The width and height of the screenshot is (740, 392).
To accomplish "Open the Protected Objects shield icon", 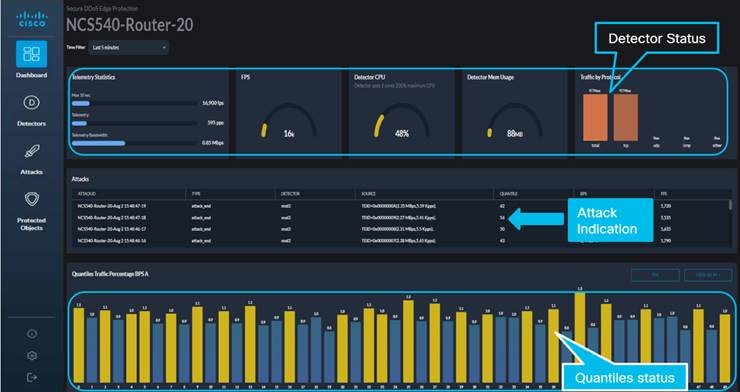I will pos(32,200).
